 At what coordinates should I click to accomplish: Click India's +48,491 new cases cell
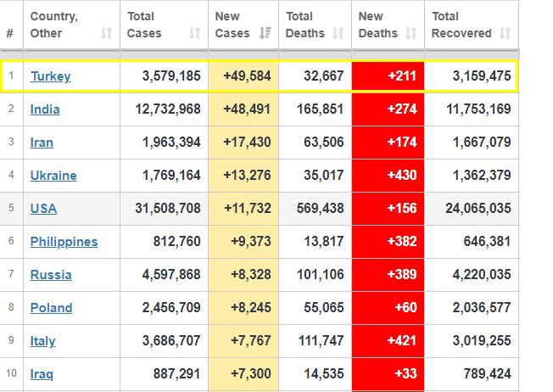243,109
